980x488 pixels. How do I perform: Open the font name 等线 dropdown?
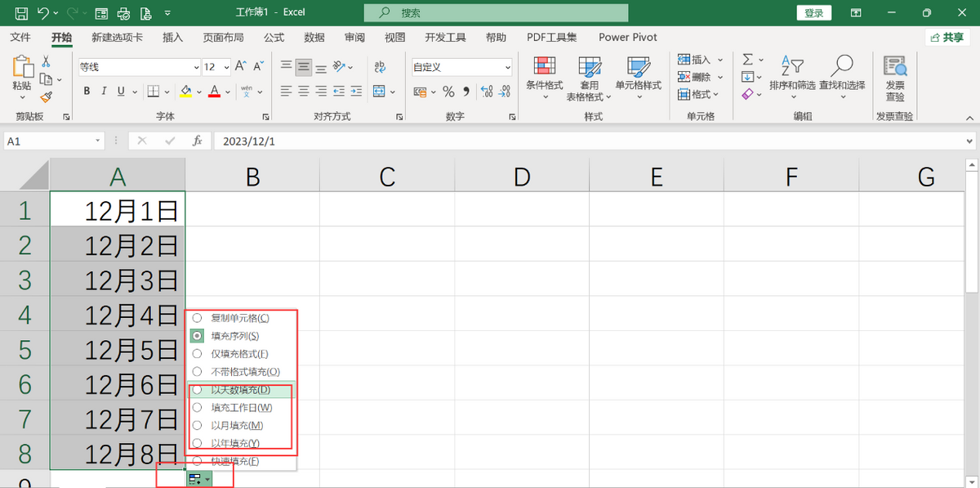pos(196,67)
